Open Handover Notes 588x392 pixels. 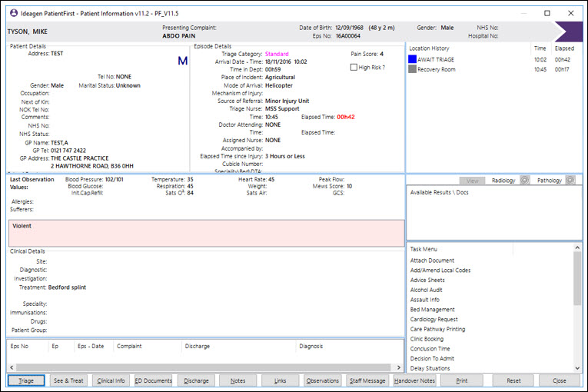(x=414, y=380)
